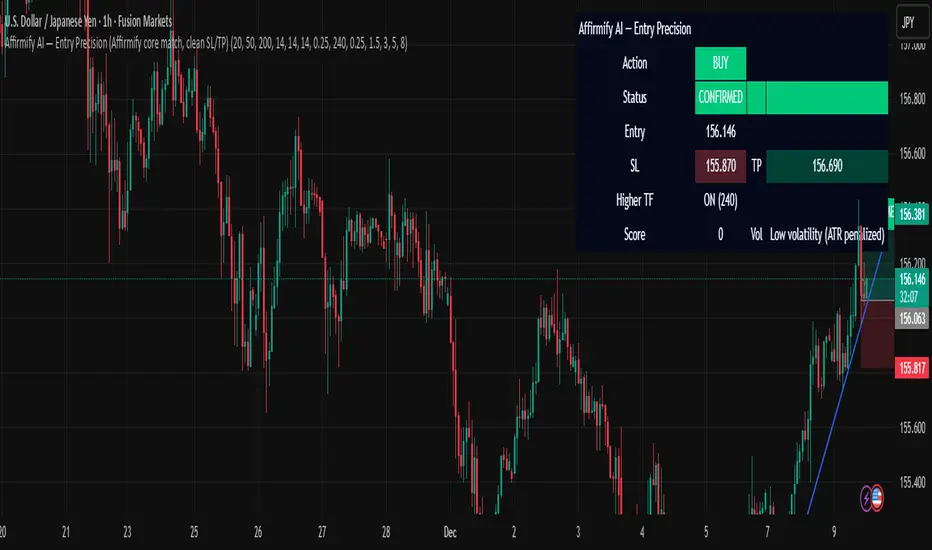Click the CONFIRMED status cell
This screenshot has height=550, width=932.
tap(720, 98)
